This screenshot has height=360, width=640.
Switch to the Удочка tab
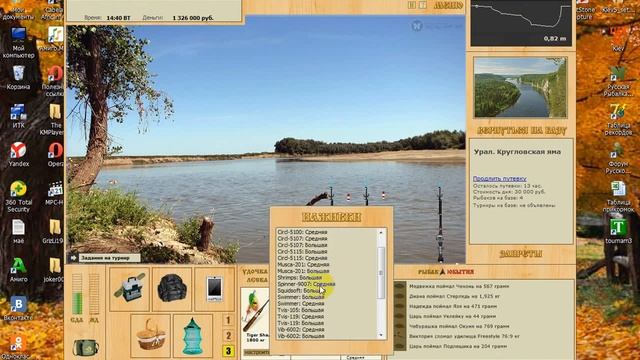click(x=255, y=272)
